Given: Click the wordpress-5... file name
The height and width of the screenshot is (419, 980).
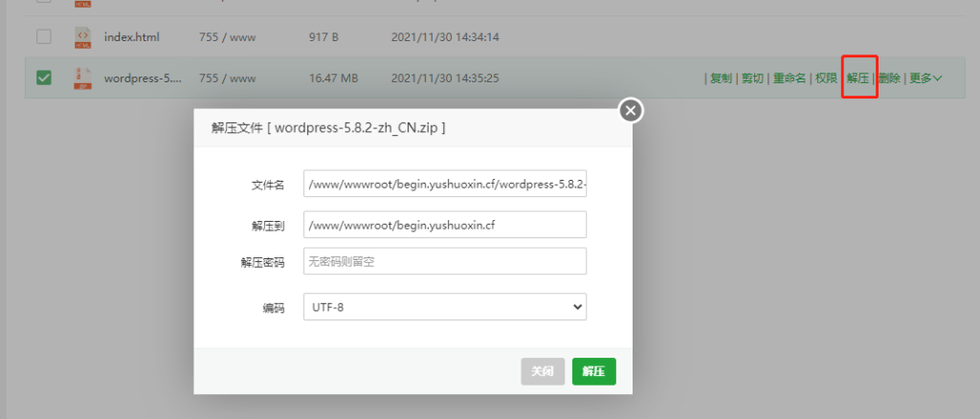Looking at the screenshot, I should tap(143, 78).
